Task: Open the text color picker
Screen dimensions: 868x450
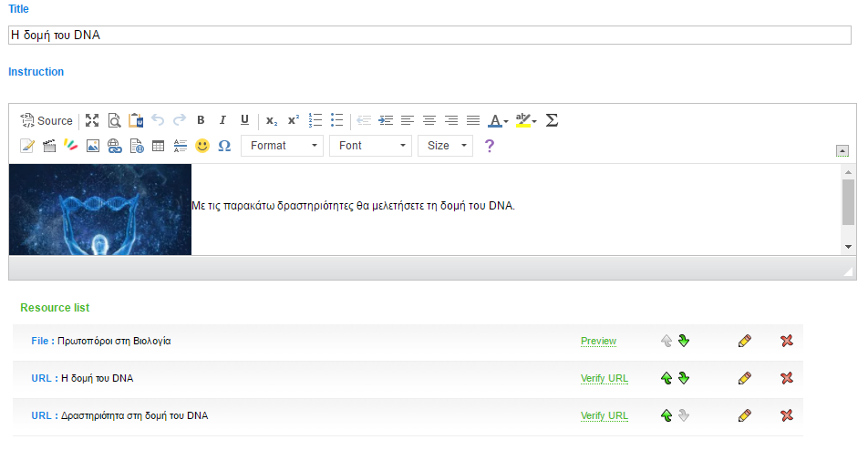Action: point(498,120)
